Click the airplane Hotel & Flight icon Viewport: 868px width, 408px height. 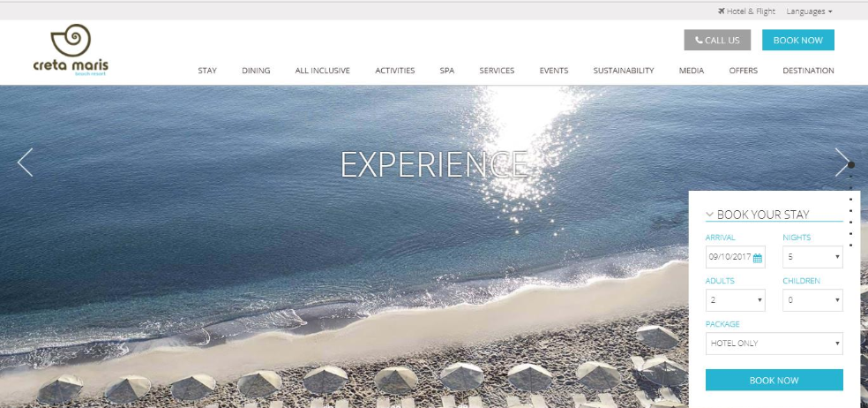[x=722, y=11]
